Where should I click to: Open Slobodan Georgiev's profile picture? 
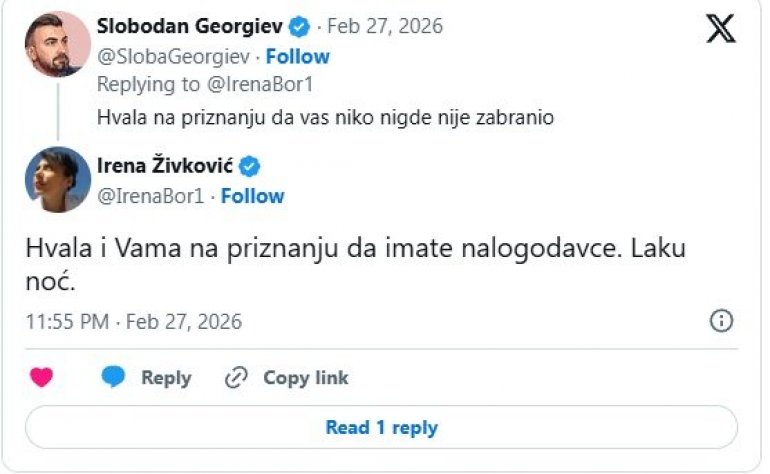[58, 43]
